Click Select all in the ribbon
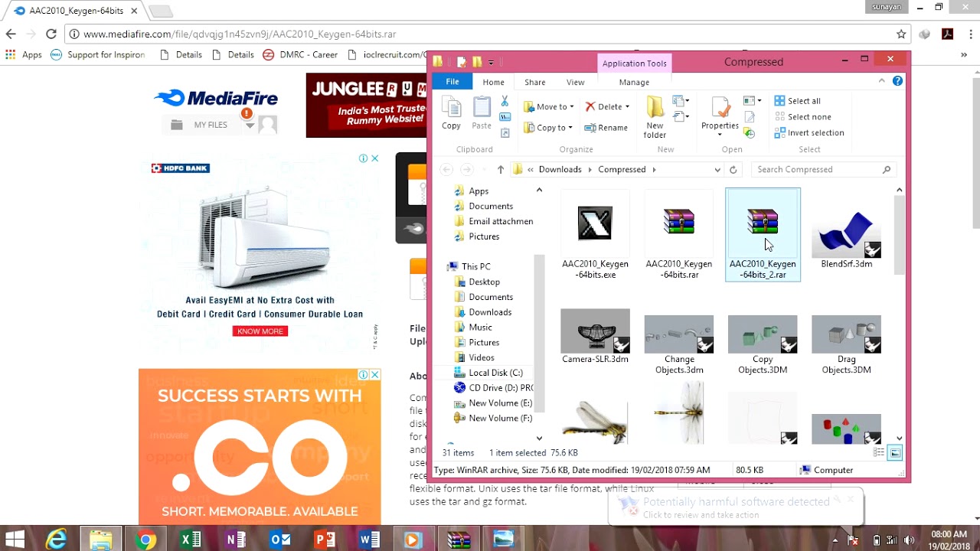This screenshot has height=551, width=980. (x=797, y=101)
